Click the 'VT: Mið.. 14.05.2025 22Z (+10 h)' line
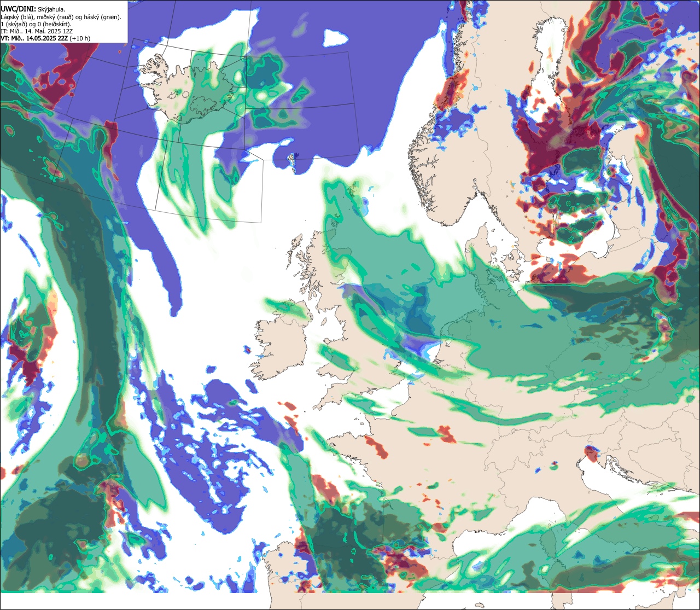 [x=45, y=38]
